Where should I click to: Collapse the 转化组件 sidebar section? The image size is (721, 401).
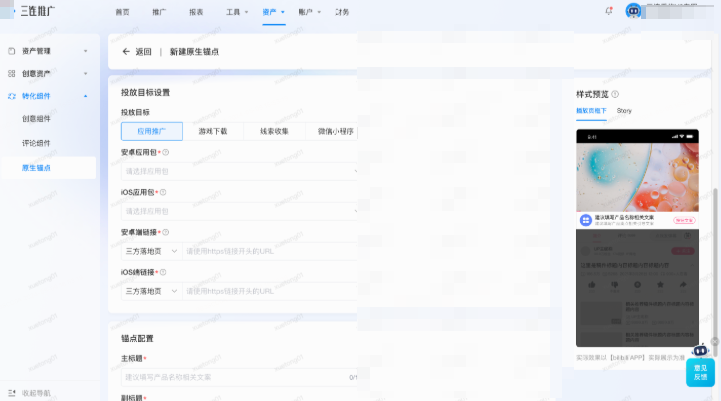click(x=86, y=96)
